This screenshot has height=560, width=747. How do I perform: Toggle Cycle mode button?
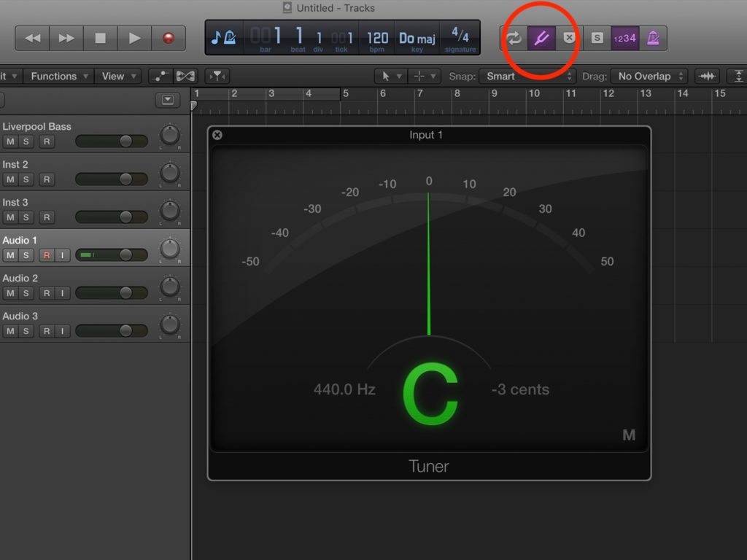point(514,38)
